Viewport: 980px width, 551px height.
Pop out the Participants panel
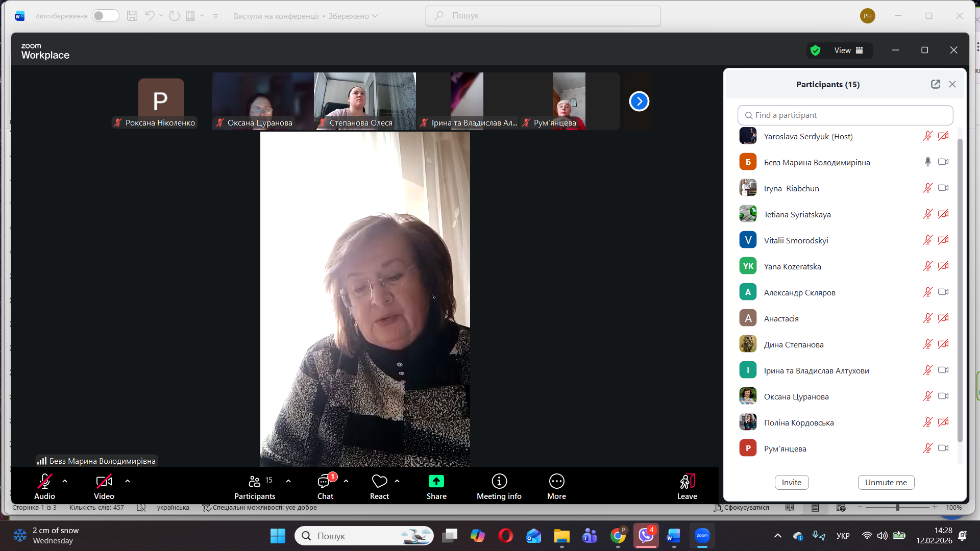pyautogui.click(x=935, y=84)
